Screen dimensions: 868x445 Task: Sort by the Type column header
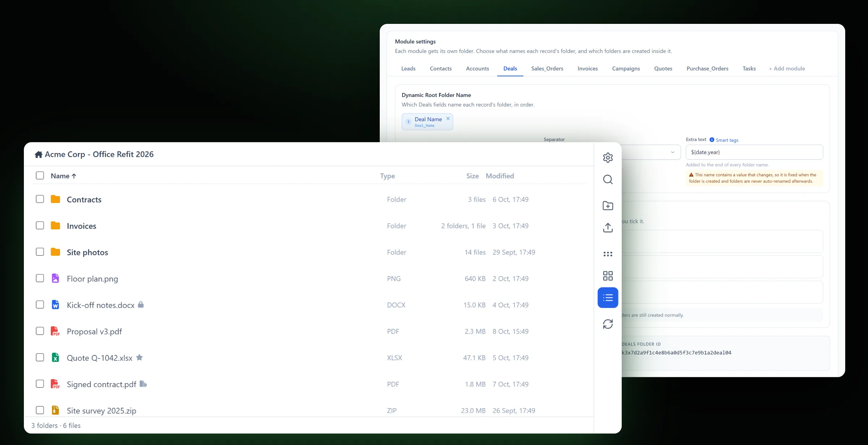pos(387,176)
